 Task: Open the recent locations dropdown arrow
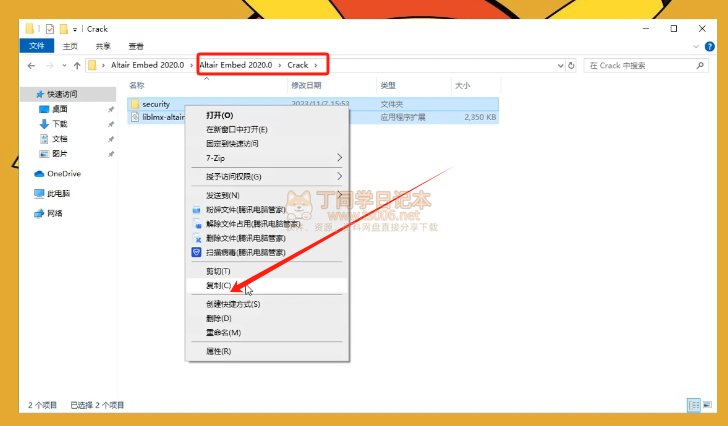(64, 65)
